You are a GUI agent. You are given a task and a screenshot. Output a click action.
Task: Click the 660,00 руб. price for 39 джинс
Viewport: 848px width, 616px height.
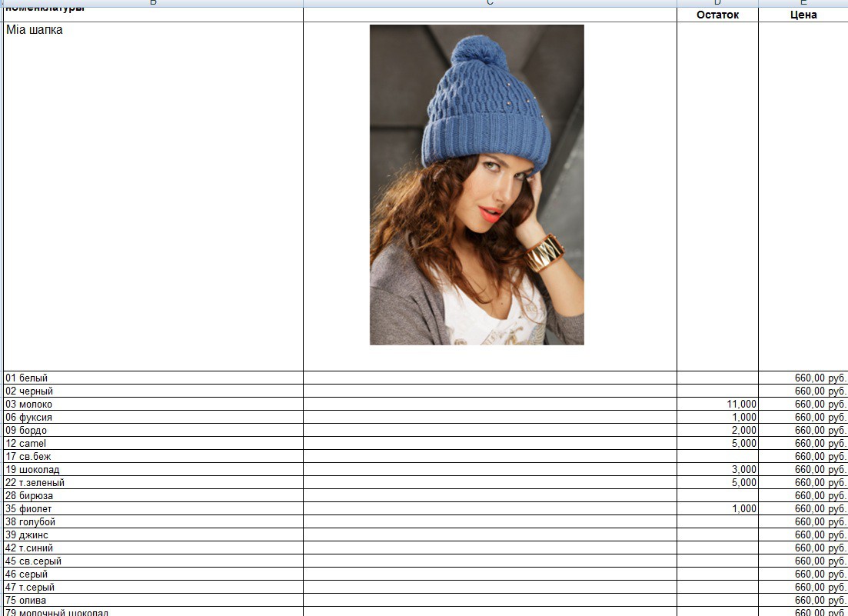[820, 535]
